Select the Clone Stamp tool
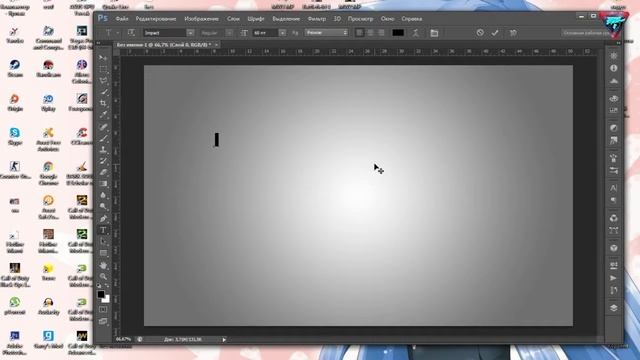 tap(103, 150)
